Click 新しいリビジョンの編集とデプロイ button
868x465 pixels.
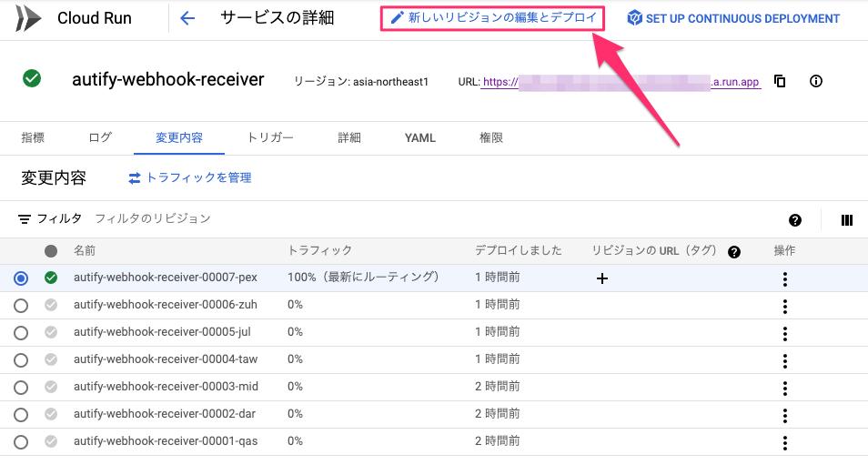pyautogui.click(x=492, y=18)
